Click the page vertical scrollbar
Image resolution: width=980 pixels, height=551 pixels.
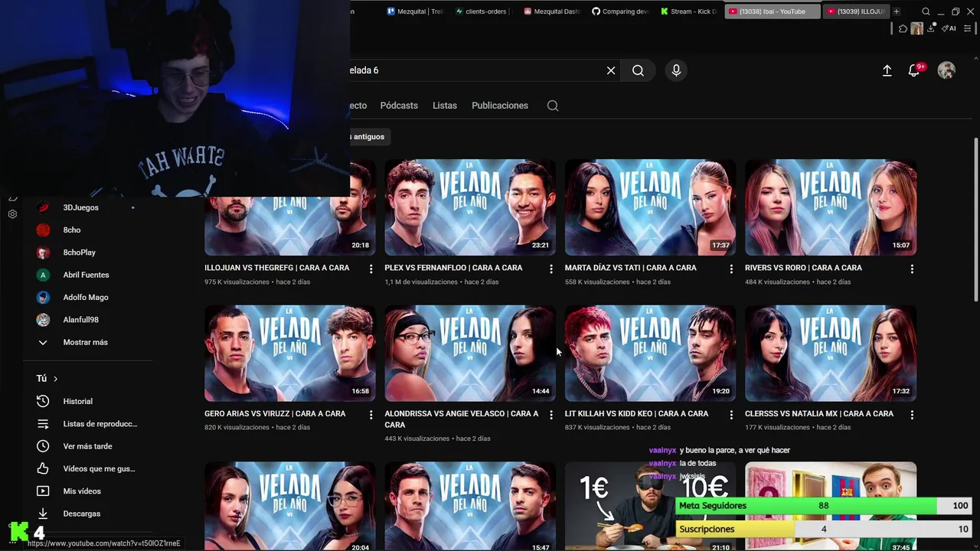click(x=975, y=220)
